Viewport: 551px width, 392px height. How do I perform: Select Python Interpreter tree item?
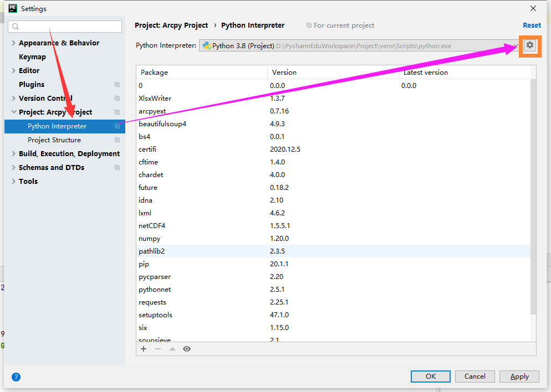[65, 126]
